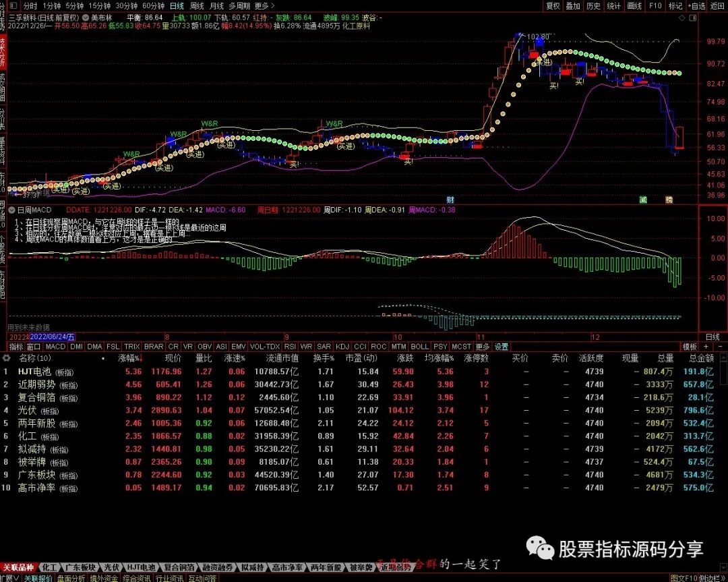Expand the 扩展 menu at bottom left
The width and height of the screenshot is (728, 582).
pos(9,578)
